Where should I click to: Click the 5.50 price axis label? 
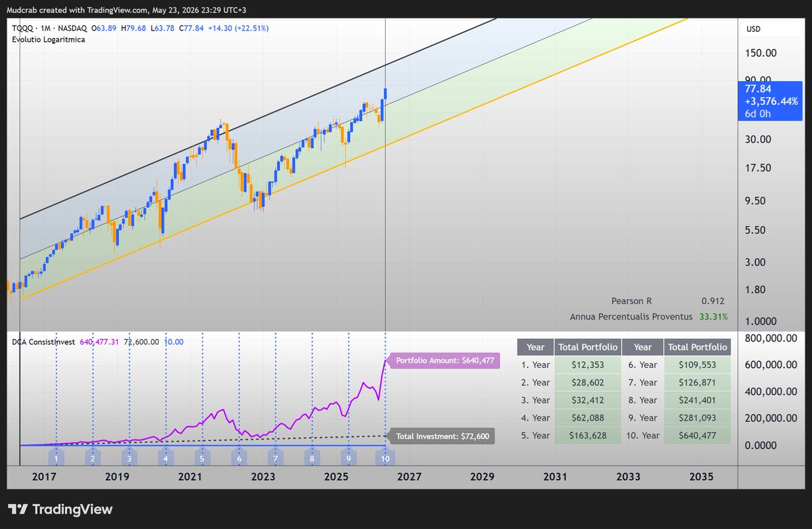[756, 230]
